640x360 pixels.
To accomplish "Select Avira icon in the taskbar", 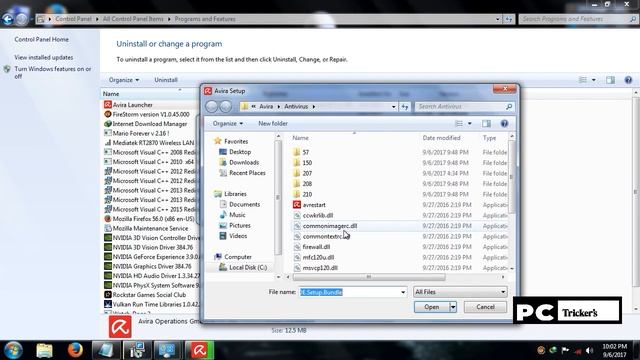I will 200,350.
